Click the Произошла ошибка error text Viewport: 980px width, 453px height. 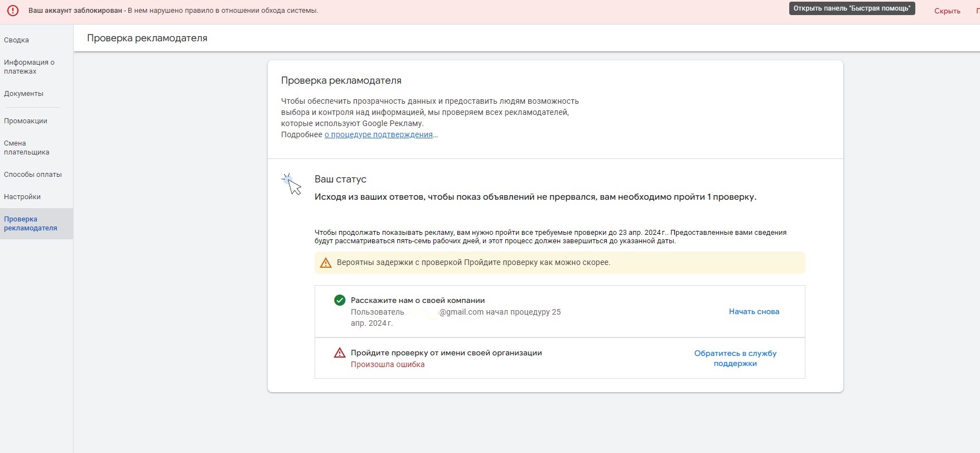click(388, 364)
